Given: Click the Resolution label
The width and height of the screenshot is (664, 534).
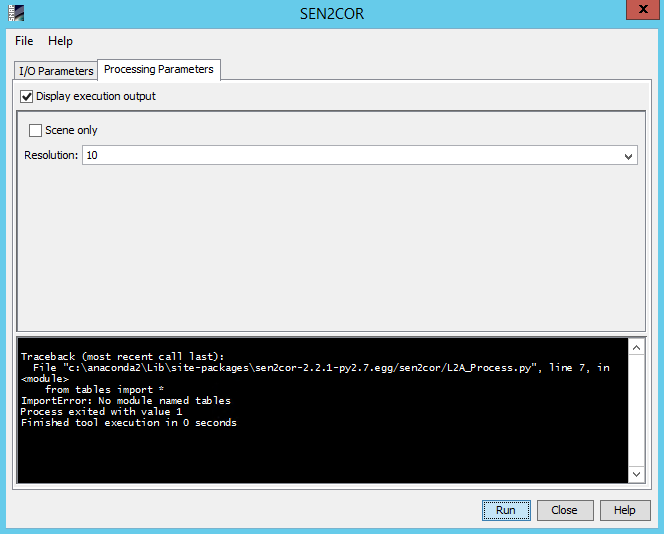Looking at the screenshot, I should coord(51,155).
